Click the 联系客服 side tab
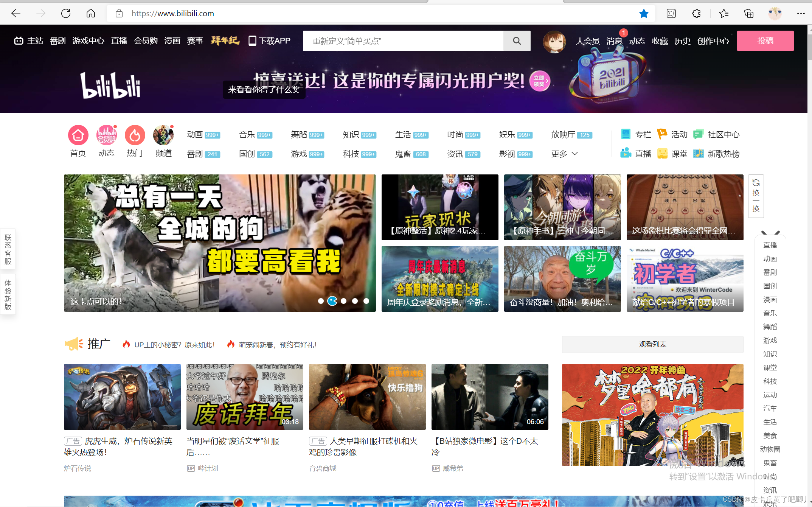This screenshot has height=507, width=812. (8, 249)
